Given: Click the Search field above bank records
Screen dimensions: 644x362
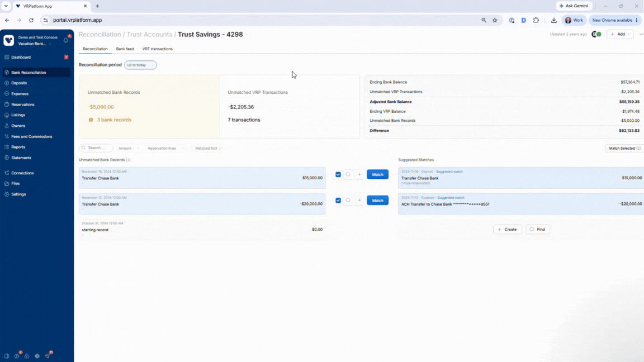Looking at the screenshot, I should (96, 147).
